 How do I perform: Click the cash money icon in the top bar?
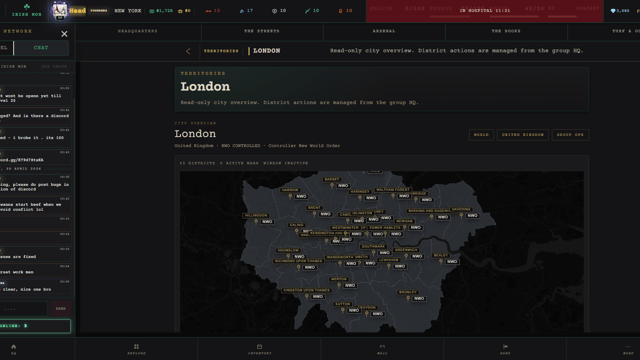151,11
